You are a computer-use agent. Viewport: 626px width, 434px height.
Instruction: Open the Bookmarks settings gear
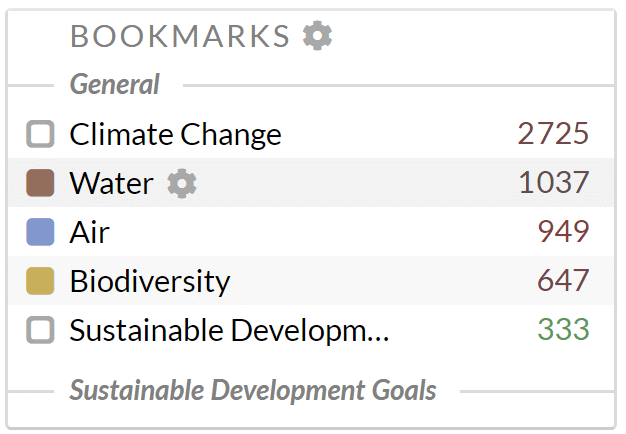(317, 36)
